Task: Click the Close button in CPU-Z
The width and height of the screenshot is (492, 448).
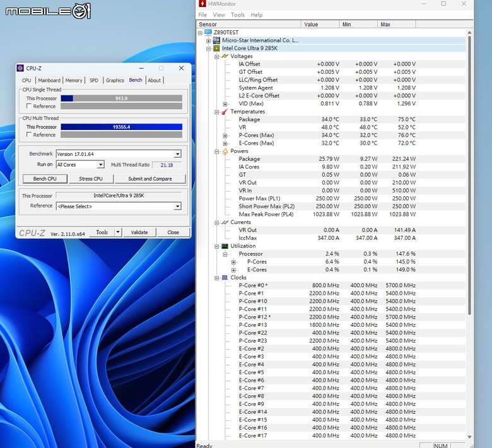Action: click(173, 232)
